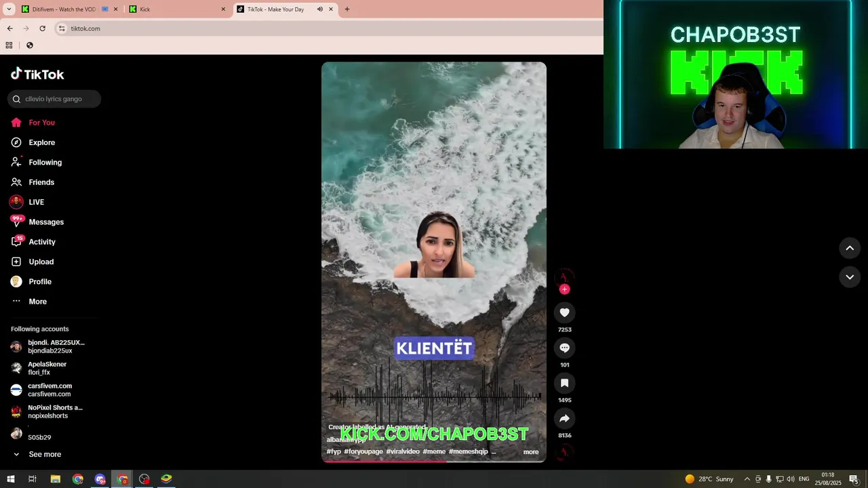Open the 28°C Sunny weather widget
The height and width of the screenshot is (488, 868).
pos(709,479)
